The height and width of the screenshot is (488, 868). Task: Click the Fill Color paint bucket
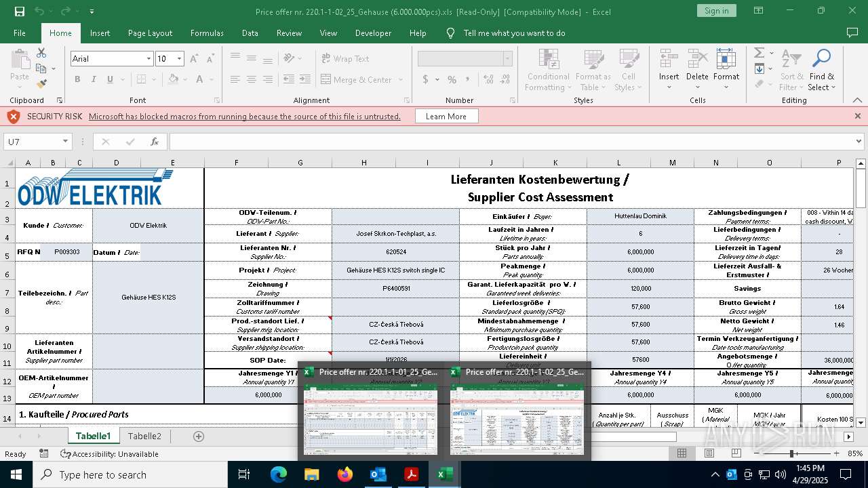pos(174,79)
